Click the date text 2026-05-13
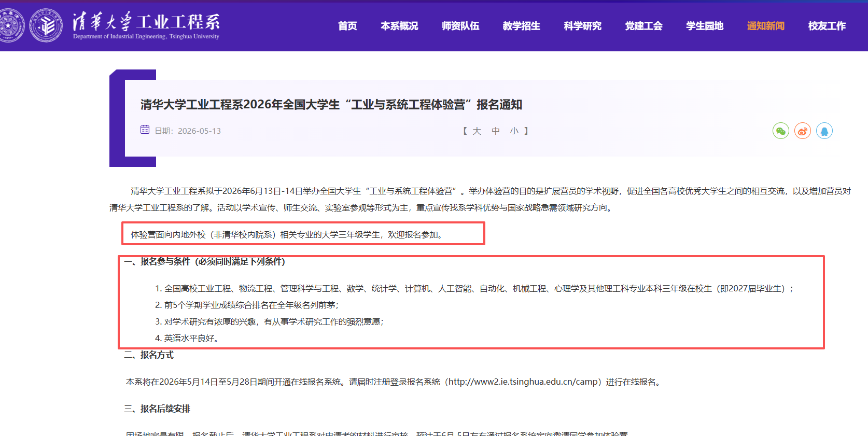868x436 pixels. click(199, 131)
